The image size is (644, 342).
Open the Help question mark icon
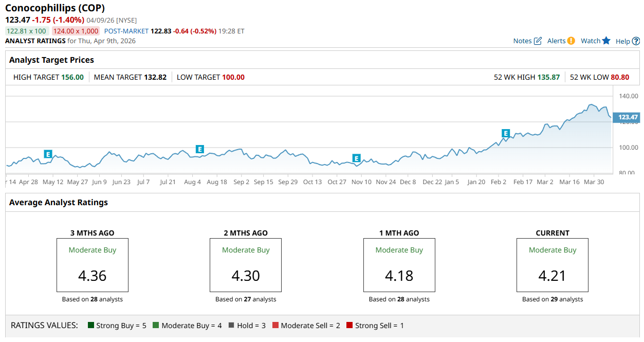click(x=636, y=41)
